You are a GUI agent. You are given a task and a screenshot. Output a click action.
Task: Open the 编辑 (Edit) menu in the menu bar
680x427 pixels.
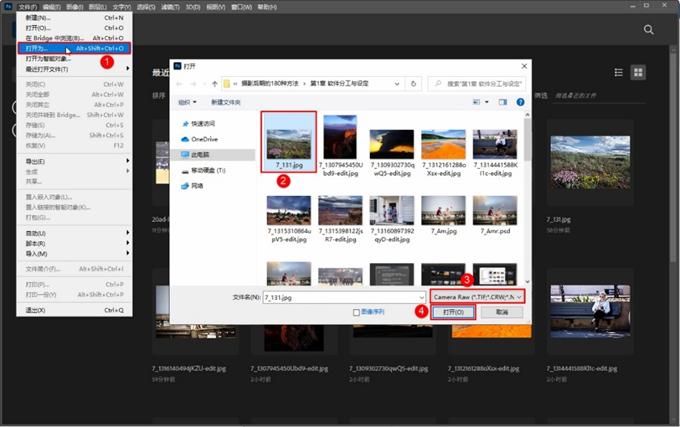pos(49,7)
